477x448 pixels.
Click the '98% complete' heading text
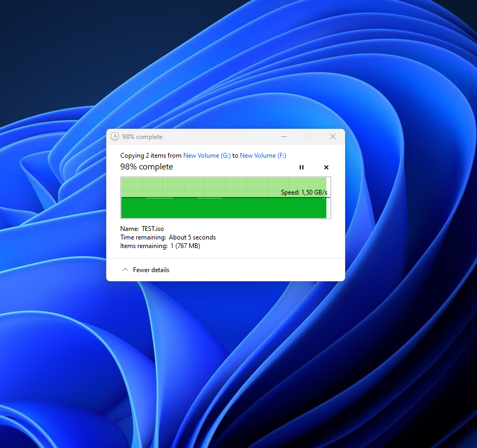click(147, 167)
